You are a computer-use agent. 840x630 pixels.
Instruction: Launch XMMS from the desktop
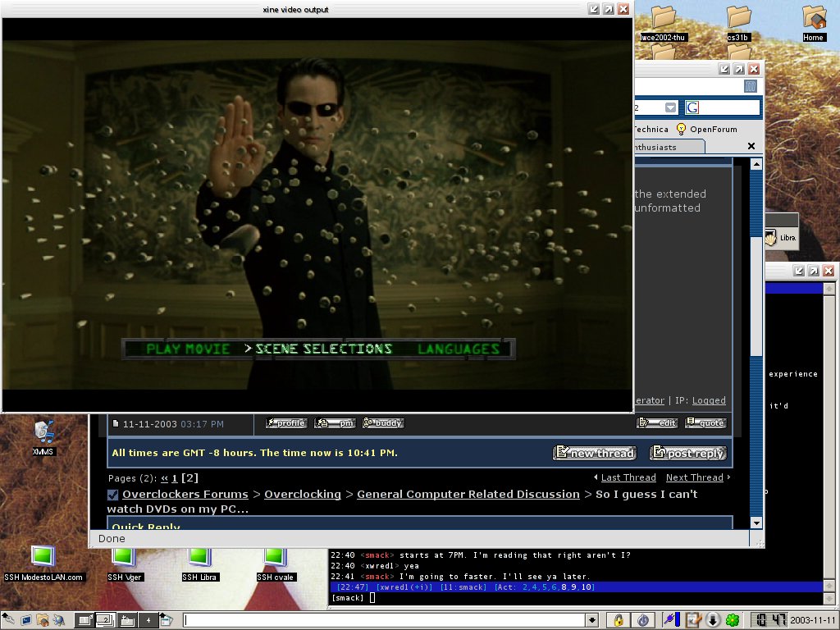coord(43,437)
